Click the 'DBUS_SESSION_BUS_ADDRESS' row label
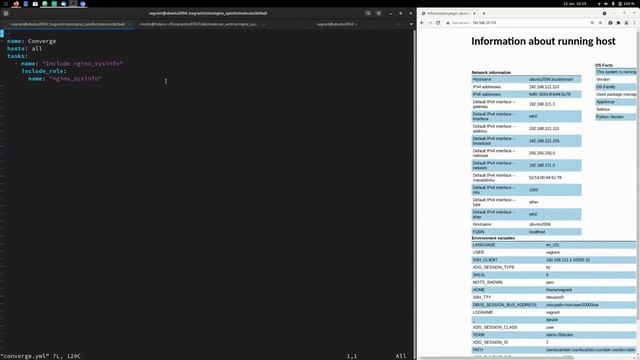Image resolution: width=640 pixels, height=360 pixels. pyautogui.click(x=504, y=305)
